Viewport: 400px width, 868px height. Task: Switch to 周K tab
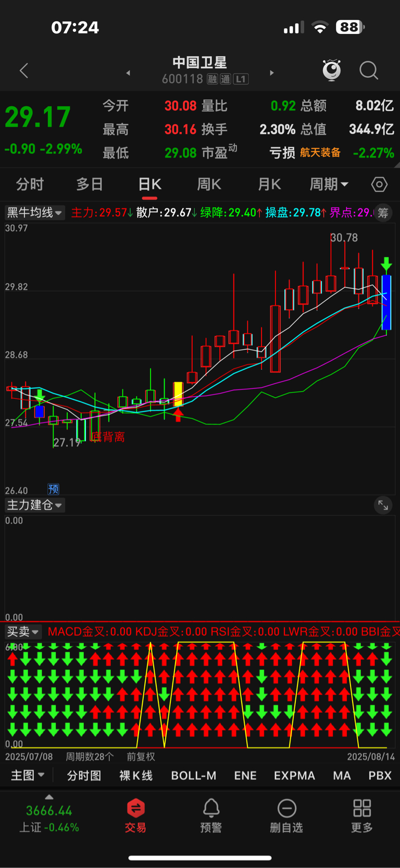209,184
